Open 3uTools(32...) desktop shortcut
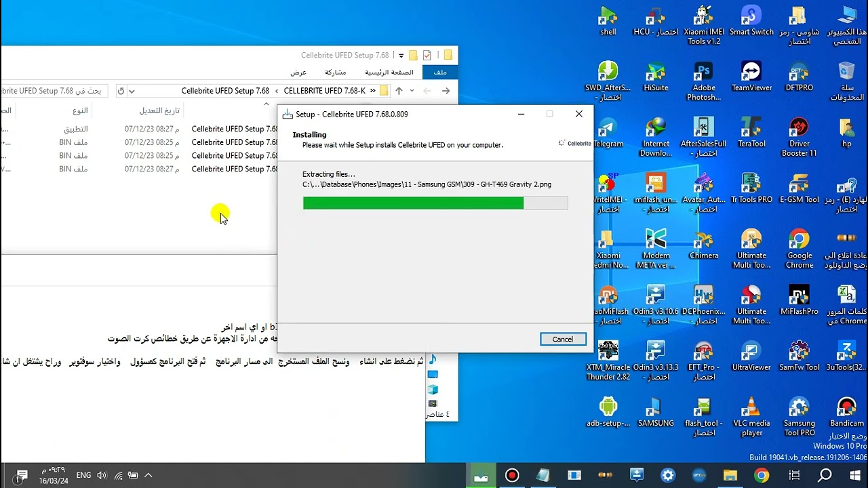Viewport: 868px width, 488px height. pos(847,357)
